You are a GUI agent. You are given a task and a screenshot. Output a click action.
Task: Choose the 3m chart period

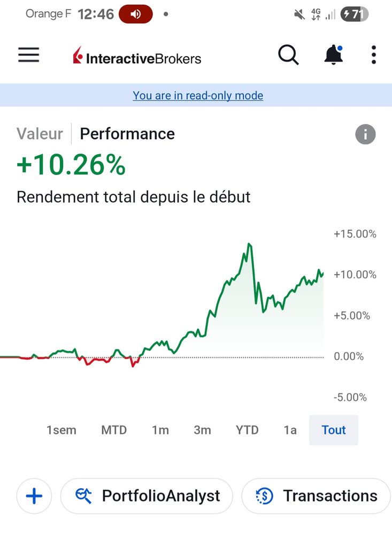pos(202,430)
